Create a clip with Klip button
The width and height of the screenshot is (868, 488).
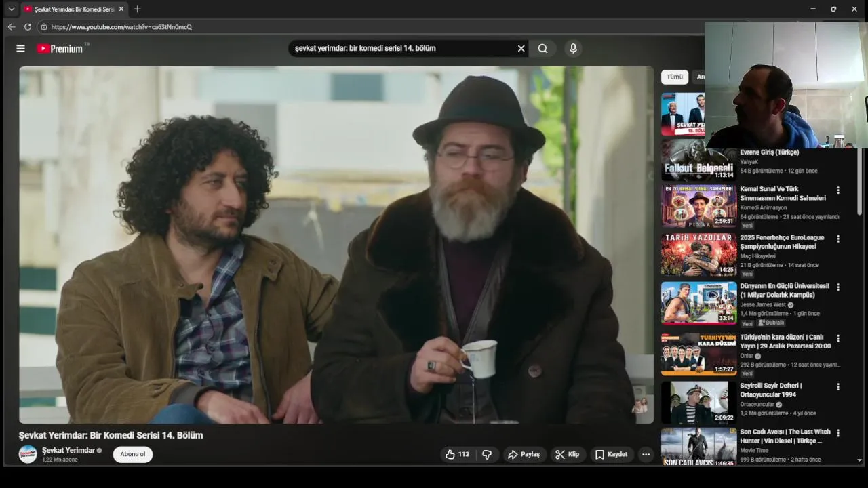[567, 454]
